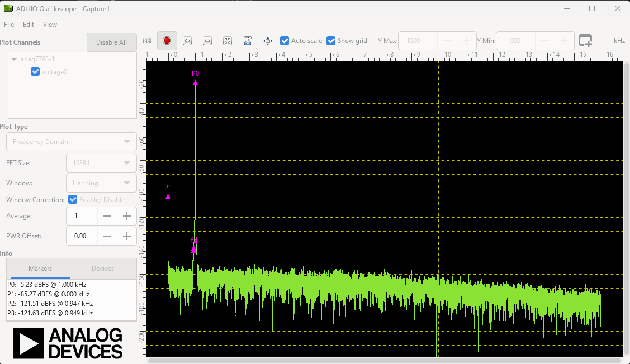The width and height of the screenshot is (630, 364).
Task: Click the save plot data icon
Action: tap(248, 41)
